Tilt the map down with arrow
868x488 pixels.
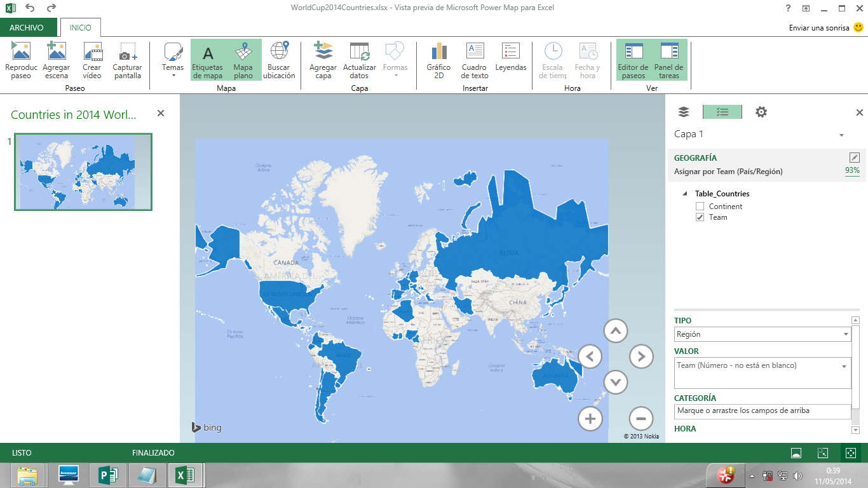[615, 382]
